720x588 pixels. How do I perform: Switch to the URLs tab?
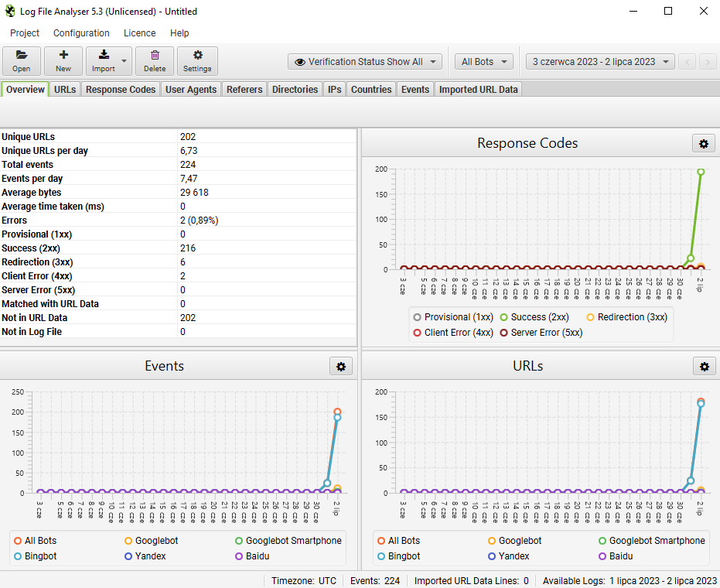point(65,90)
